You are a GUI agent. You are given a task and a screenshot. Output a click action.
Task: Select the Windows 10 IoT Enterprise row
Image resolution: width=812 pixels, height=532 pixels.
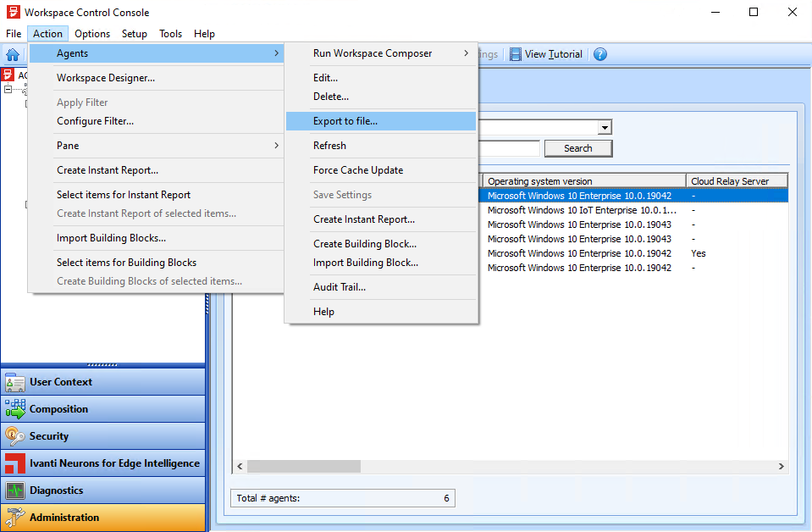tap(632, 210)
